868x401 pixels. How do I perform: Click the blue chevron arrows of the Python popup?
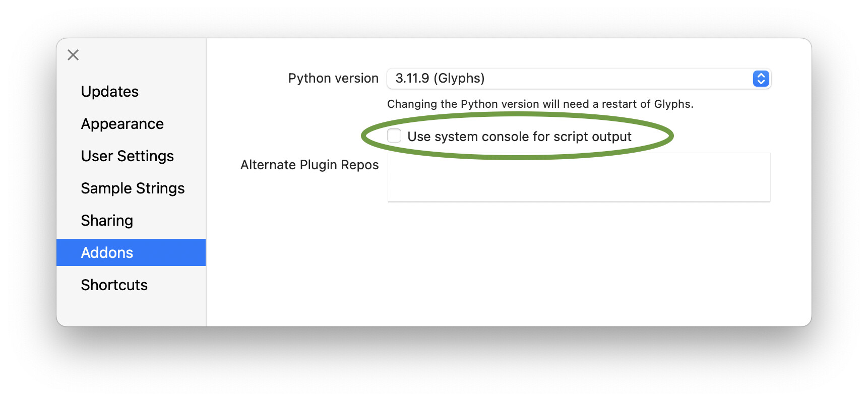[761, 79]
